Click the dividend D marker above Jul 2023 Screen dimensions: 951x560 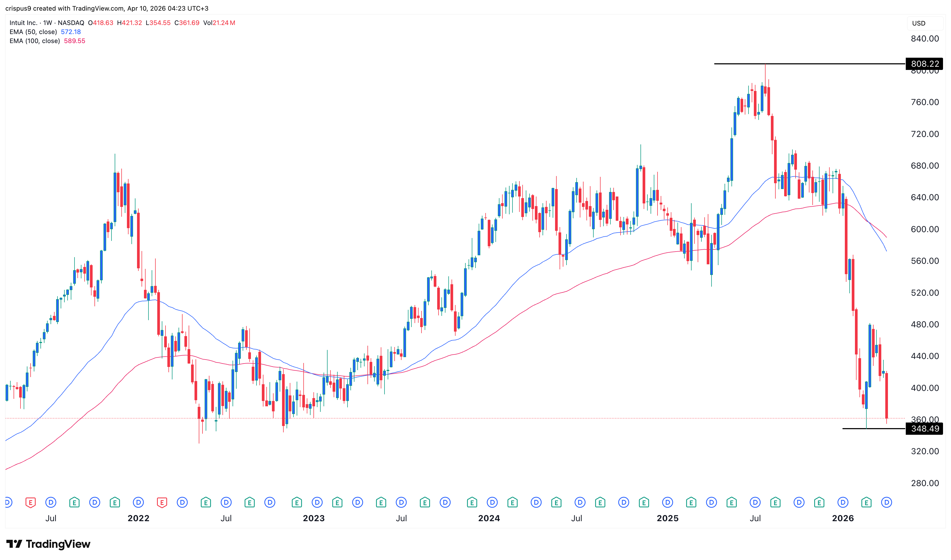[x=401, y=502]
